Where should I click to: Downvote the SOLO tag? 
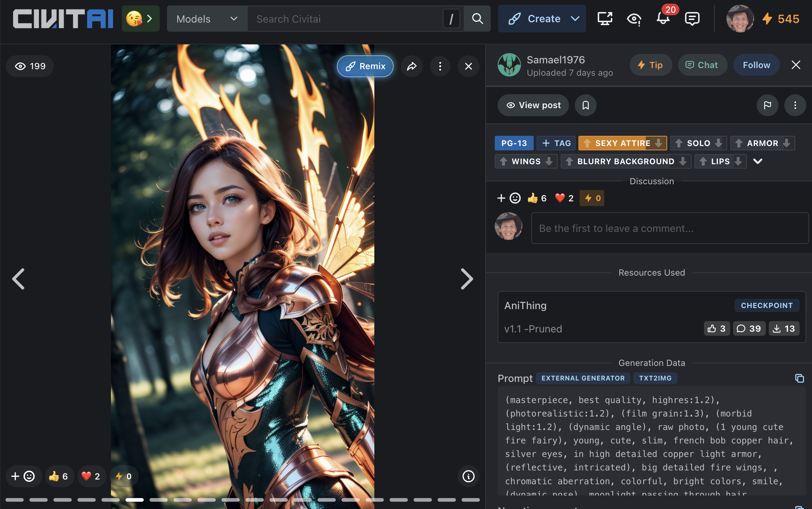tap(719, 143)
